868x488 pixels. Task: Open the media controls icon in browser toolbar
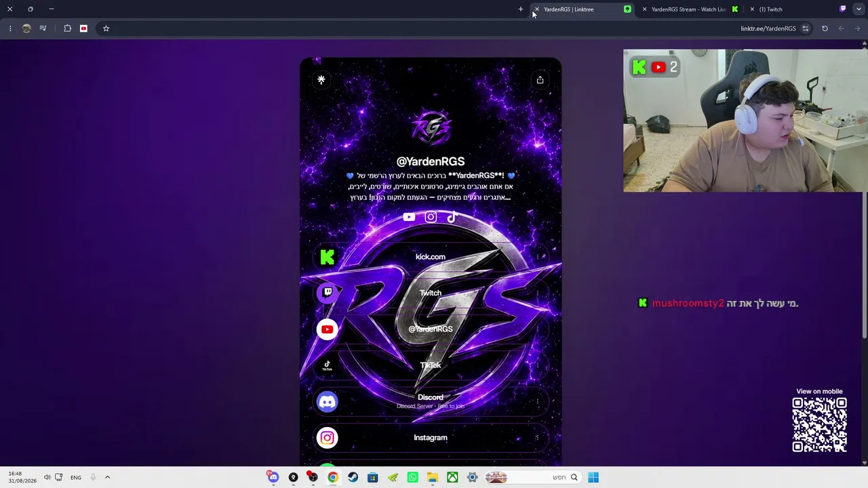43,28
